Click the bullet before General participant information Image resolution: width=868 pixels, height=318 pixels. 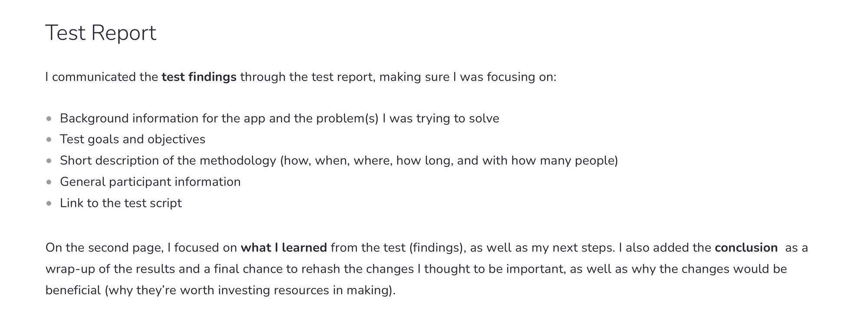pos(49,182)
